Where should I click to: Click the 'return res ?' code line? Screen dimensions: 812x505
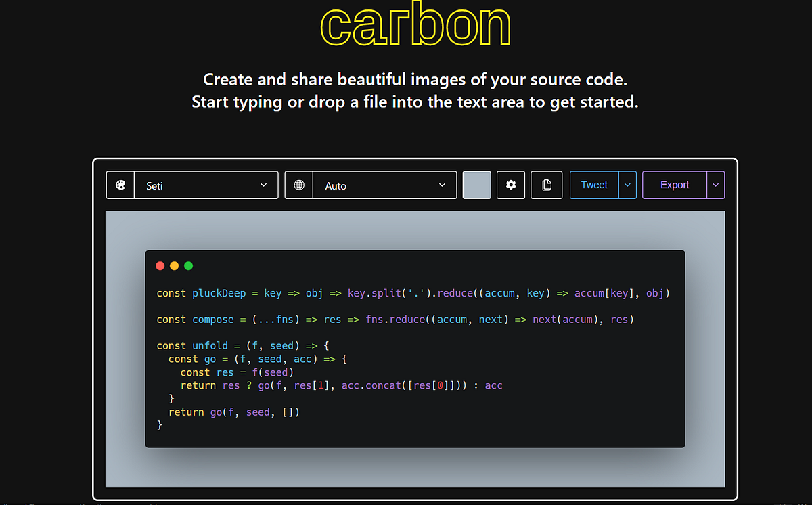(341, 386)
